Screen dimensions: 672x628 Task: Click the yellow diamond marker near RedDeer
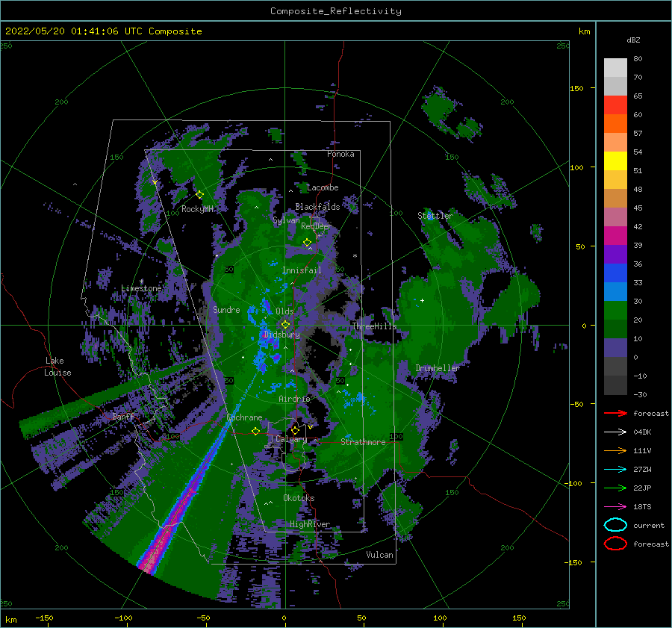307,243
